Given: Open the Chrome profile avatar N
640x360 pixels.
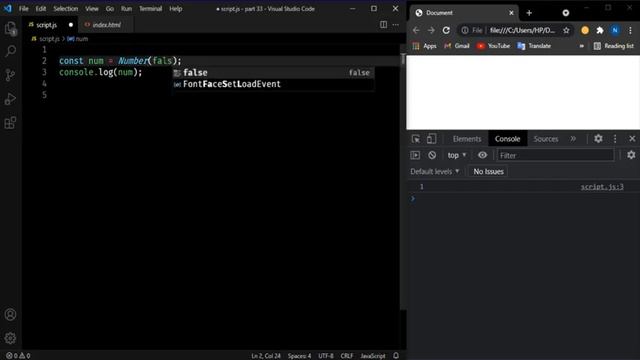Looking at the screenshot, I should [x=615, y=30].
